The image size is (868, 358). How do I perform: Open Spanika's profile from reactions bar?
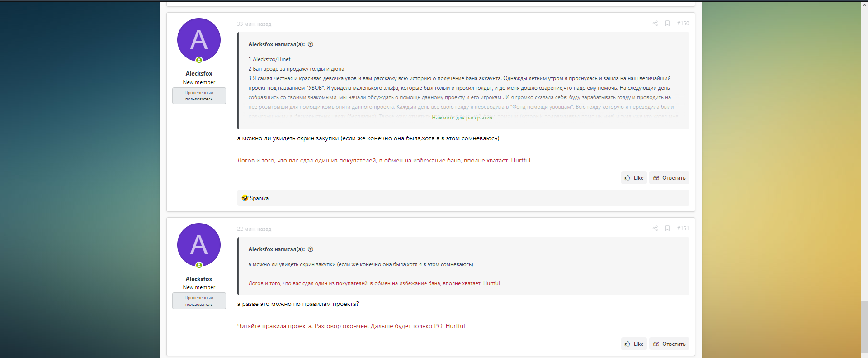click(259, 198)
